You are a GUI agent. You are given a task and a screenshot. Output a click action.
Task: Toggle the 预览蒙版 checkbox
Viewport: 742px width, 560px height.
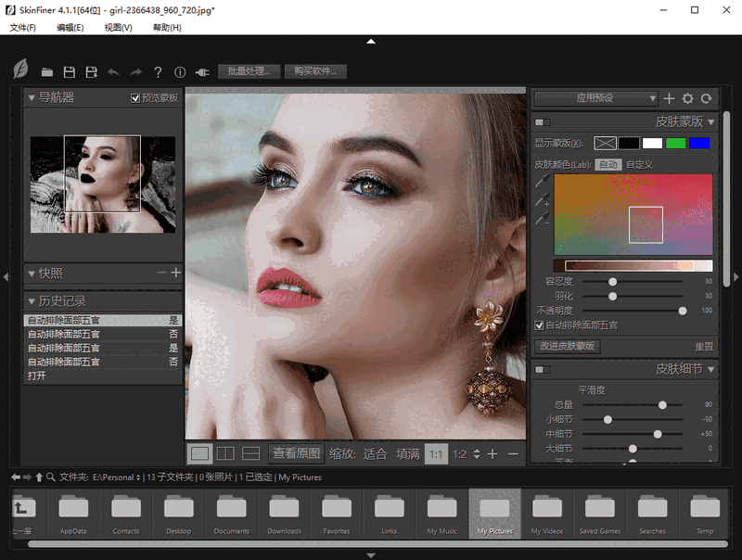tap(136, 97)
